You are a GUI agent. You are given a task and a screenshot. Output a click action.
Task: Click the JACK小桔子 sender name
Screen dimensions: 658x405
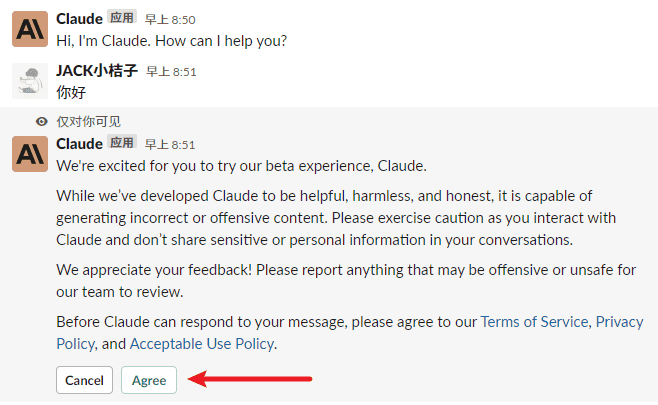click(x=97, y=71)
